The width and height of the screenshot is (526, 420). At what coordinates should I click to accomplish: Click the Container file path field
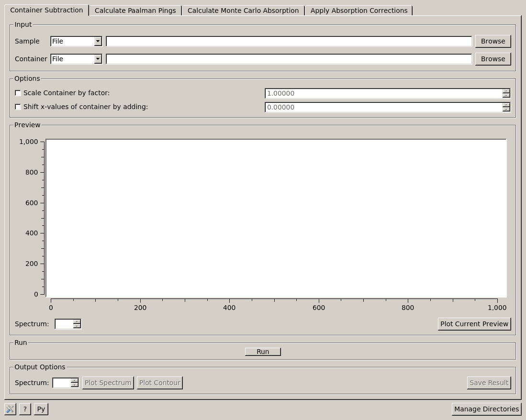point(289,59)
